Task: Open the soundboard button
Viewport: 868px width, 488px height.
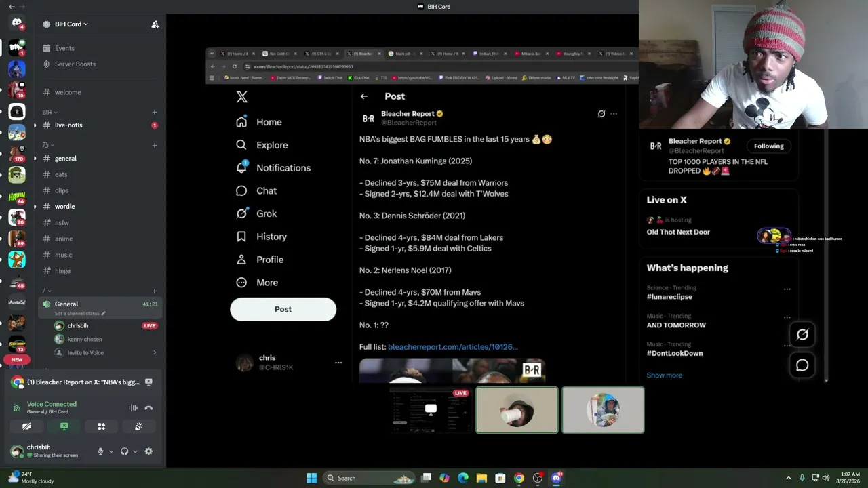Action: (139, 426)
